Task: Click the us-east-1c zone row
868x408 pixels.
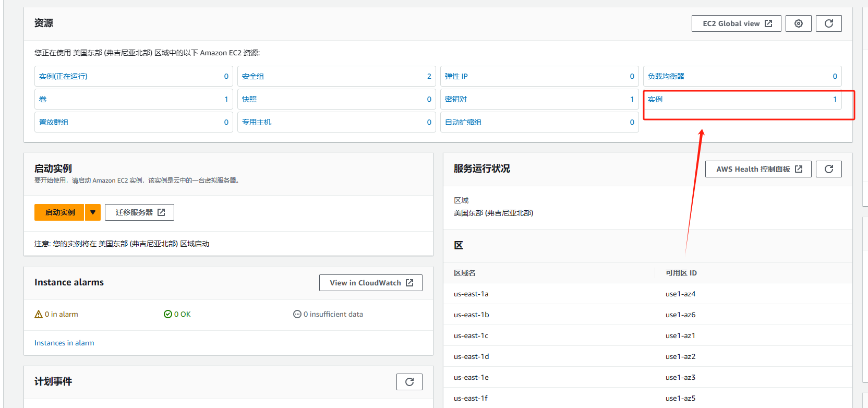Action: coord(647,335)
